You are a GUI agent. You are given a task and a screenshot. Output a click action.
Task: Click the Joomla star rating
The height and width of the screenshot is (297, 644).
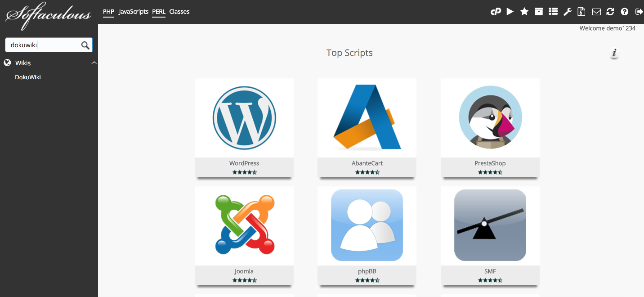click(244, 280)
